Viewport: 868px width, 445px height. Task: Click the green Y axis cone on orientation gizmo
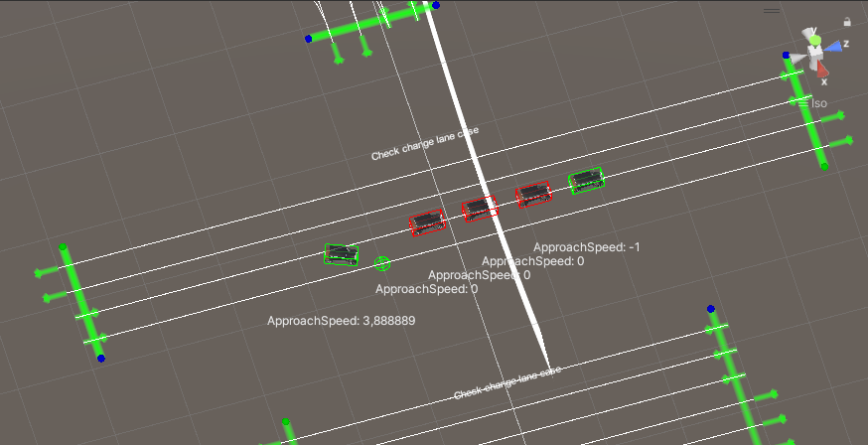[x=814, y=39]
